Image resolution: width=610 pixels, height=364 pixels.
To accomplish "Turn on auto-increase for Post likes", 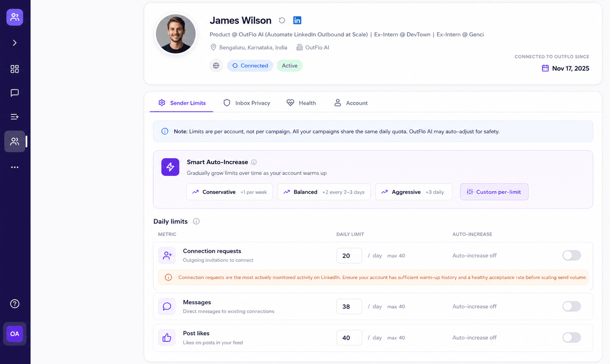I will [571, 338].
